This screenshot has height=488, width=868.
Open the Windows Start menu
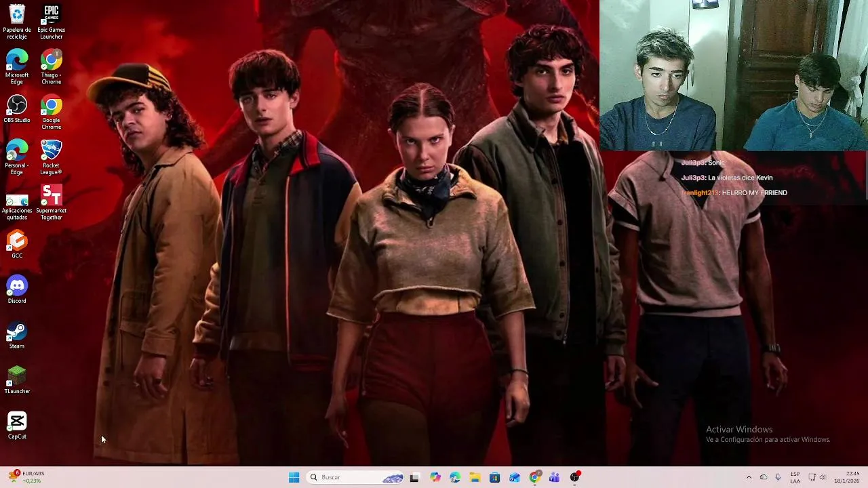[x=294, y=477]
